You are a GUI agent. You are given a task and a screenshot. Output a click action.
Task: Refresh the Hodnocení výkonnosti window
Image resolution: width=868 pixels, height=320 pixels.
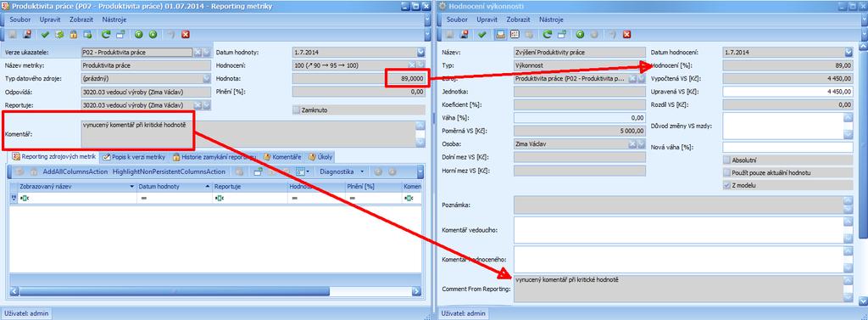coord(547,35)
